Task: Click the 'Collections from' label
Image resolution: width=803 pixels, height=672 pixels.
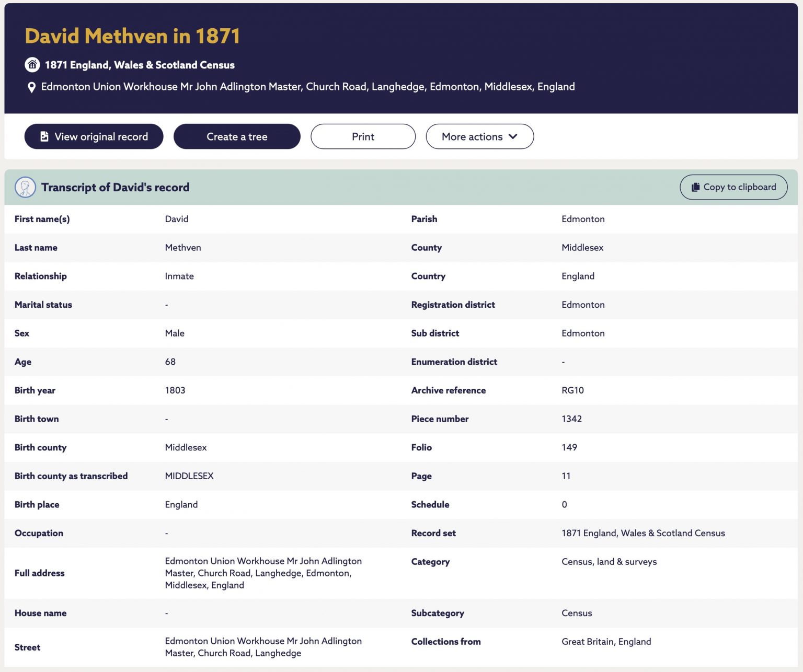Action: pyautogui.click(x=446, y=642)
